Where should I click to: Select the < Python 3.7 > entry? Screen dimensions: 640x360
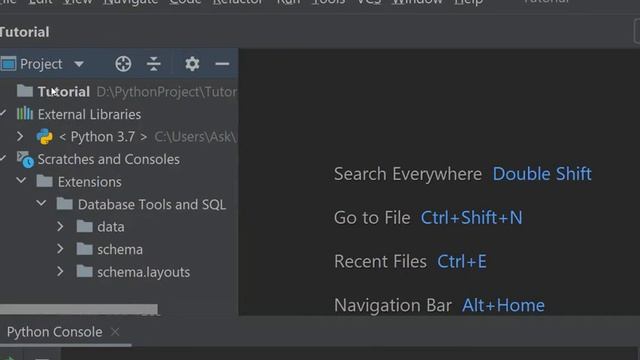click(103, 137)
